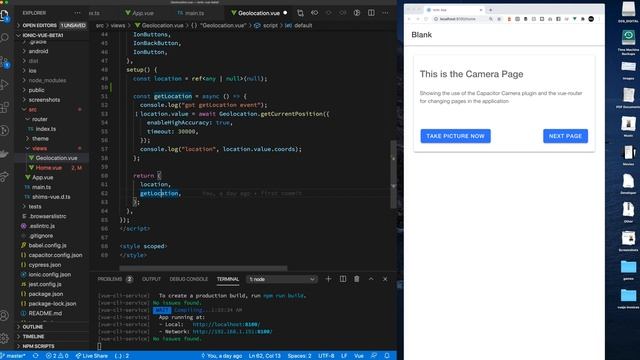
Task: Click the errors and warnings count in the status bar
Action: click(x=57, y=356)
